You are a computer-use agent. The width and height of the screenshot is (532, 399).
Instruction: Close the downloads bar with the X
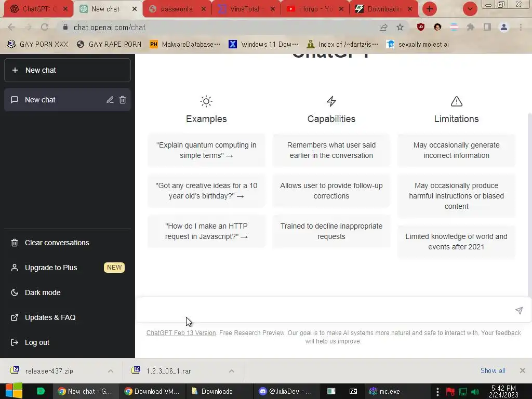[523, 370]
